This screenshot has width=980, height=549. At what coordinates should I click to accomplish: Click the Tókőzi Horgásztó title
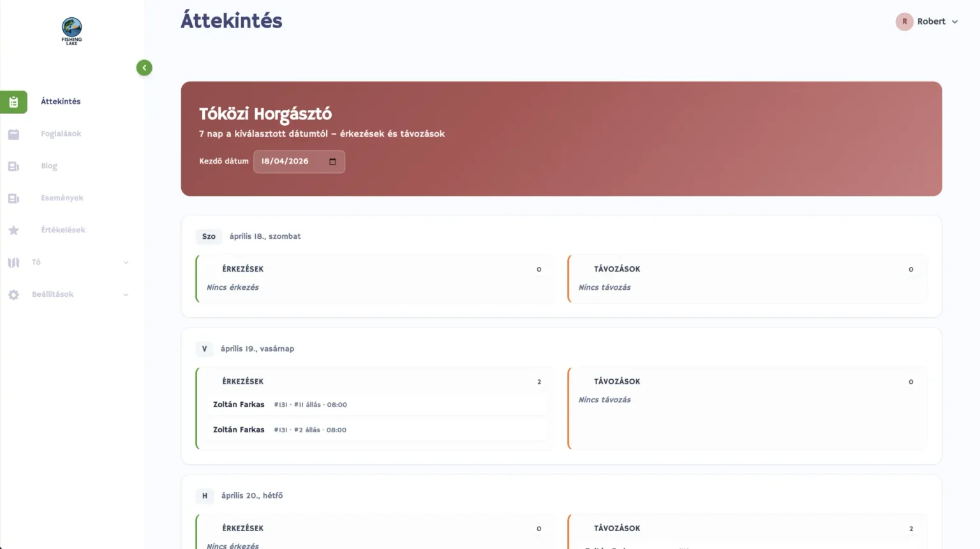(x=265, y=114)
